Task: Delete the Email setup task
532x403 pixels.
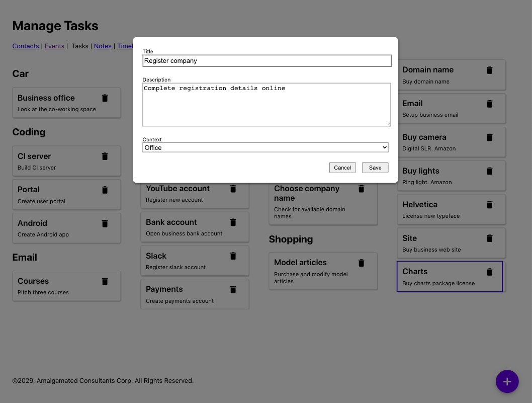Action: tap(490, 104)
